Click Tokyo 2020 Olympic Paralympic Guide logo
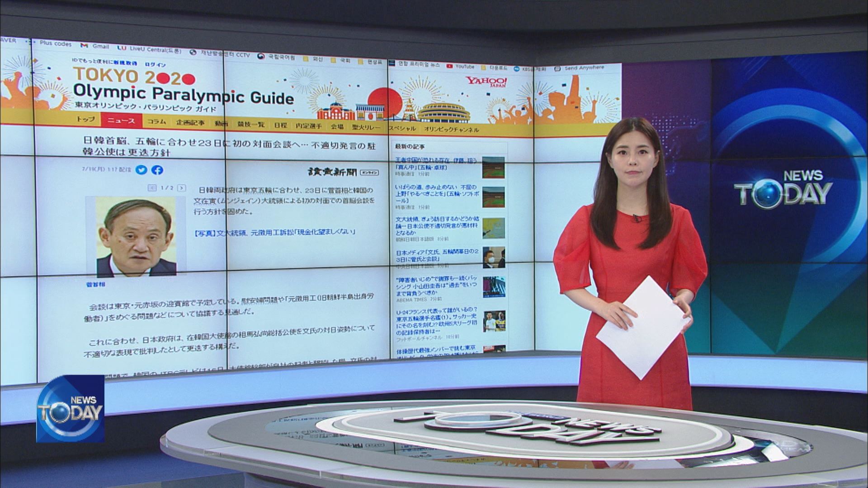The height and width of the screenshot is (488, 868). pyautogui.click(x=183, y=90)
